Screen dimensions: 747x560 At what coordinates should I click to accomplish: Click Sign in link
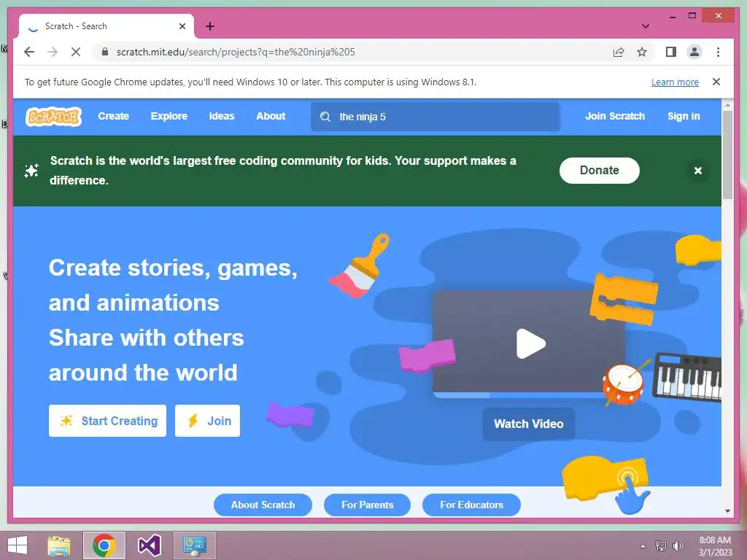click(684, 116)
